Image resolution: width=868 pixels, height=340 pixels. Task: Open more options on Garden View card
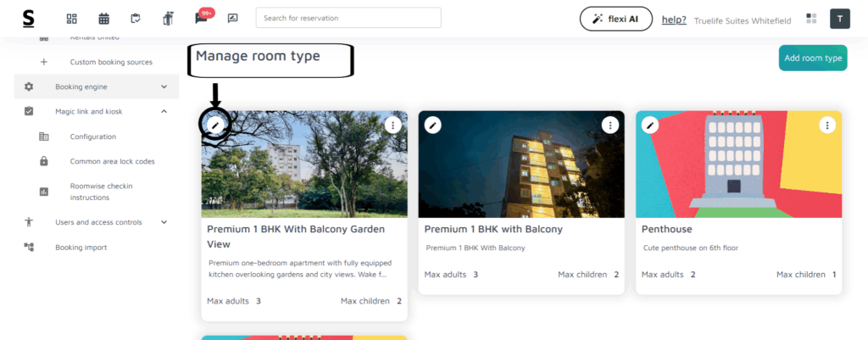pyautogui.click(x=392, y=125)
